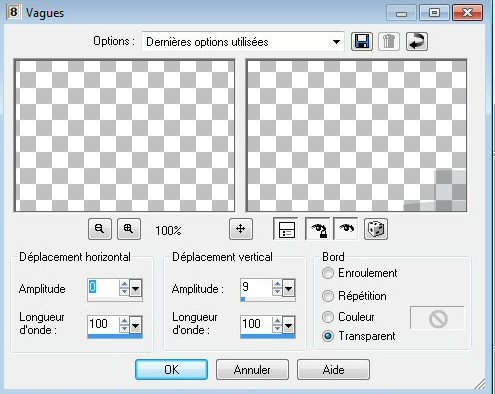The image size is (495, 394).
Task: Confirm the wave effect with OK
Action: click(171, 369)
